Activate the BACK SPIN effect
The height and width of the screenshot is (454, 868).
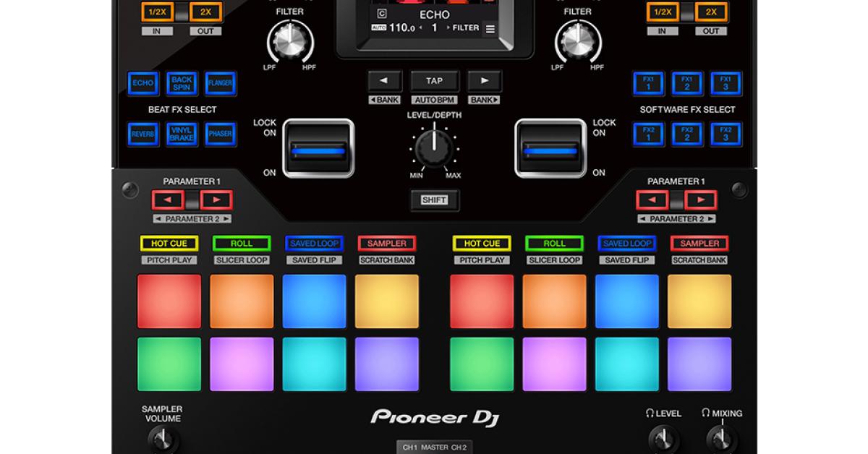coord(182,84)
